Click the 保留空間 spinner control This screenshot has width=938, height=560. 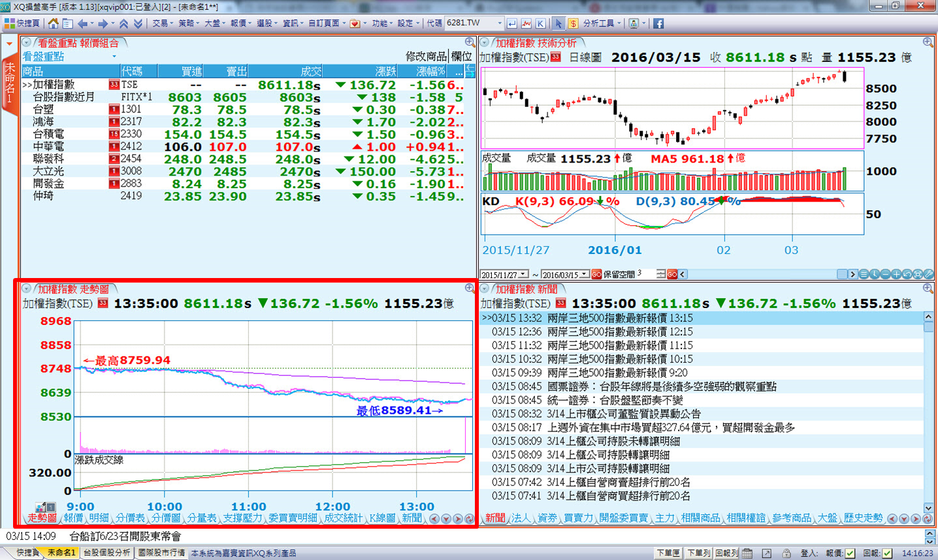(x=661, y=274)
